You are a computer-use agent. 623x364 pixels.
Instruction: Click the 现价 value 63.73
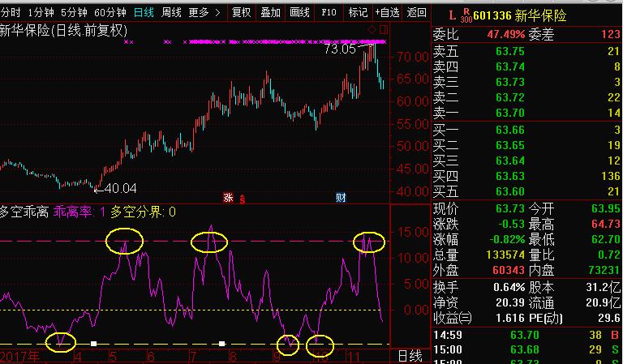[510, 208]
